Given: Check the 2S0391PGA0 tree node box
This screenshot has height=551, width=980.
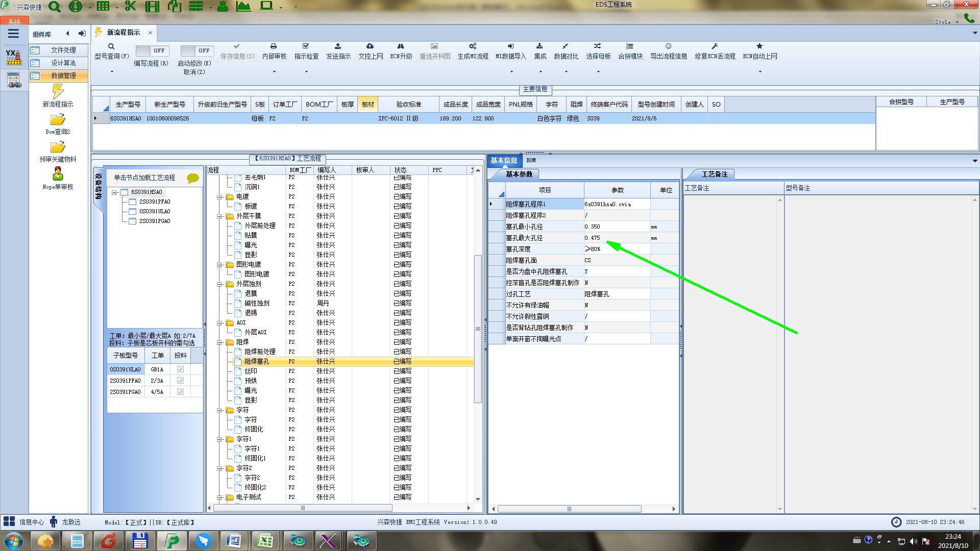Looking at the screenshot, I should 133,221.
